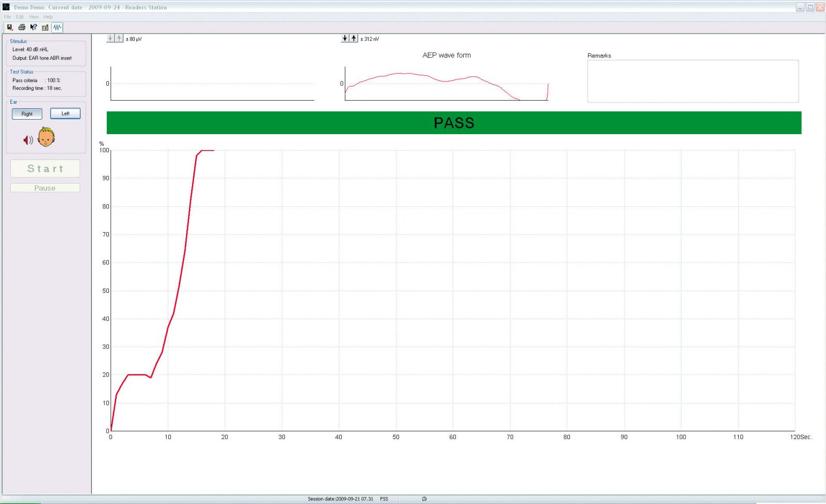Decrease the ±80 µV scale with down arrow

point(110,38)
